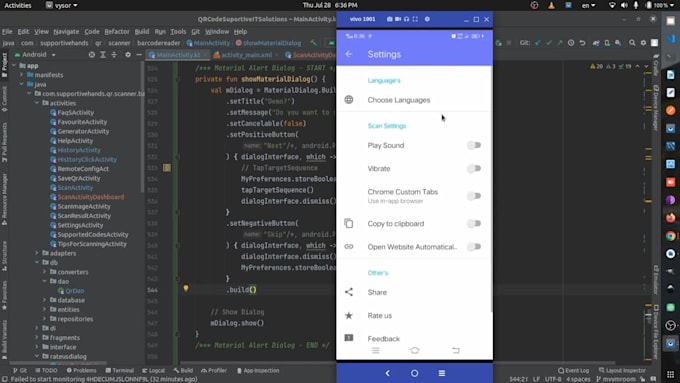The height and width of the screenshot is (383, 680).
Task: Click the search magnifier in Android Studio toolbar
Action: tap(632, 43)
